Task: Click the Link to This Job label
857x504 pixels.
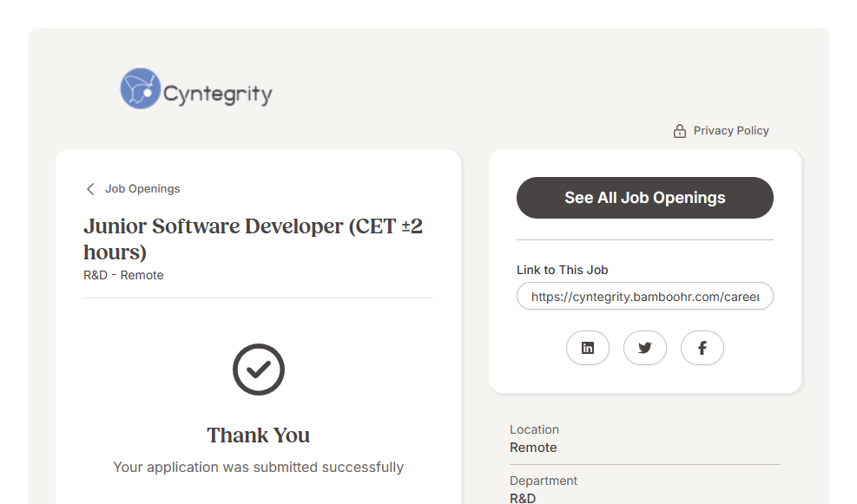Action: pos(563,270)
